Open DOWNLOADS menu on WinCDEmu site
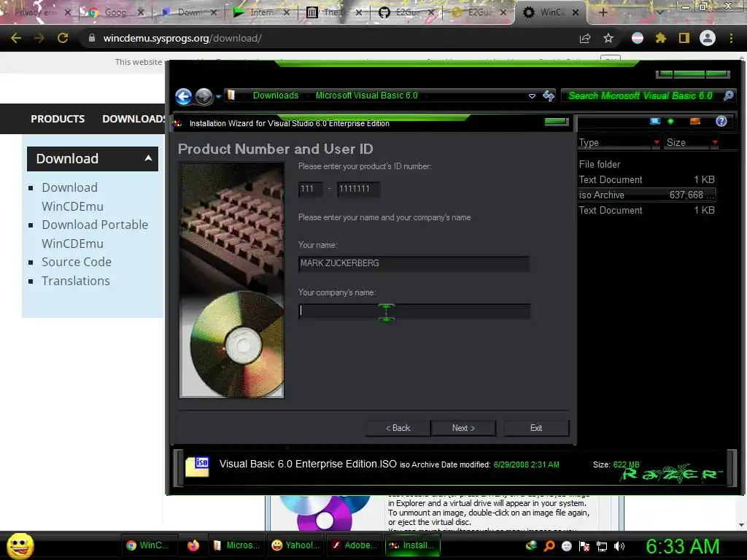The width and height of the screenshot is (747, 560). pyautogui.click(x=133, y=119)
